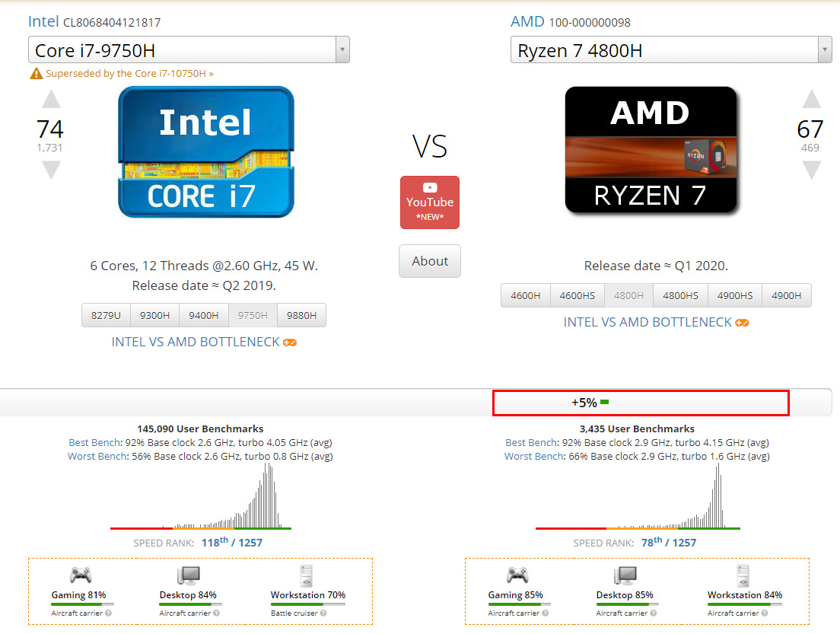
Task: Click the warning triangle icon
Action: point(36,73)
